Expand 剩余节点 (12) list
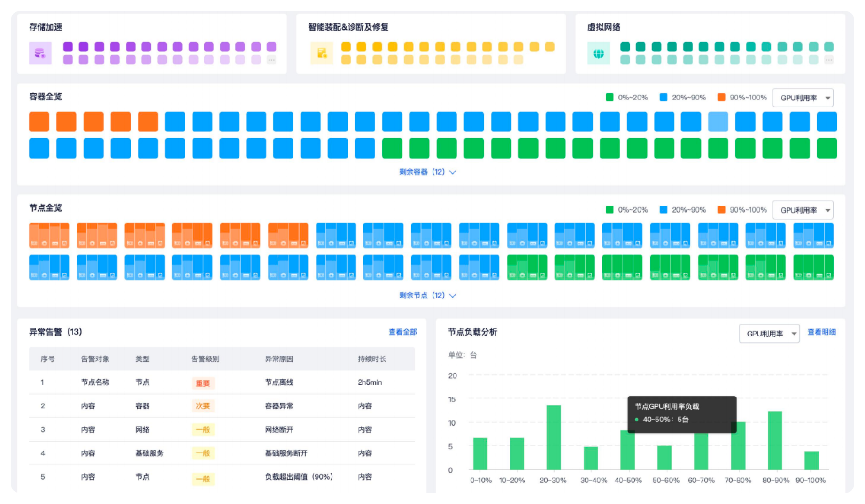Viewport: 865px width, 504px height. click(427, 295)
